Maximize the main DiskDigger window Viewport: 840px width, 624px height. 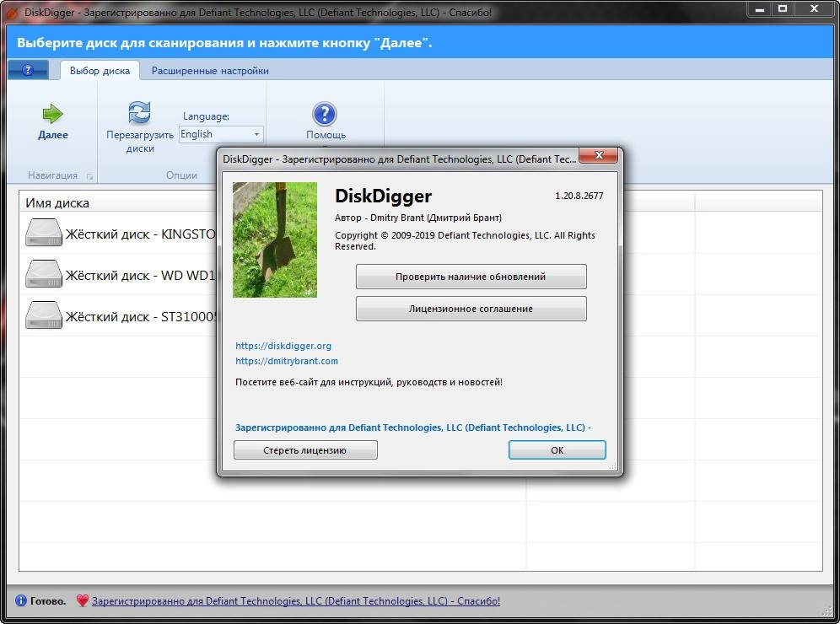click(x=783, y=8)
